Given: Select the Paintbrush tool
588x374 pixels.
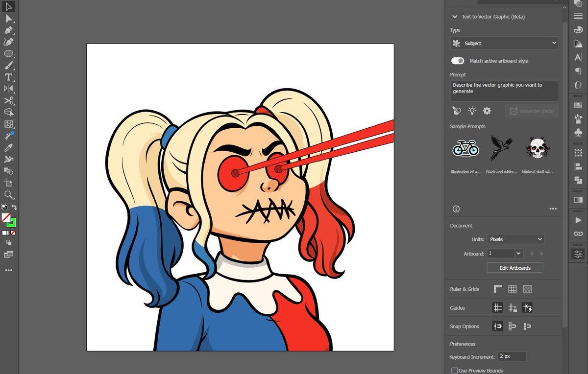Looking at the screenshot, I should (8, 66).
